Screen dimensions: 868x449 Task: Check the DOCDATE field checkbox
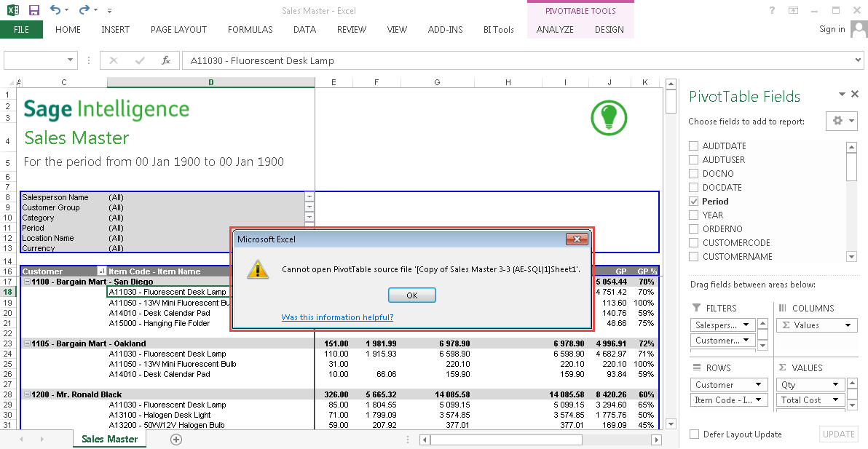(x=694, y=188)
